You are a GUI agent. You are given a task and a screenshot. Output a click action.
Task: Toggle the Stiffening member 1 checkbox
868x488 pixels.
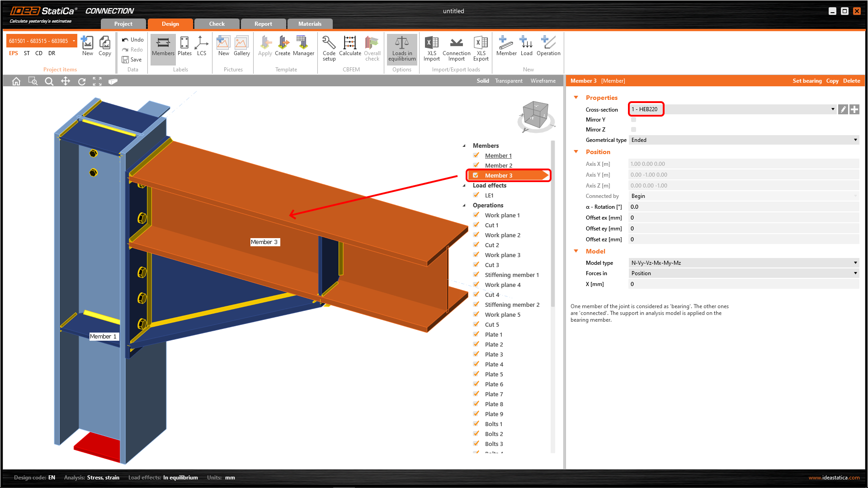(476, 275)
